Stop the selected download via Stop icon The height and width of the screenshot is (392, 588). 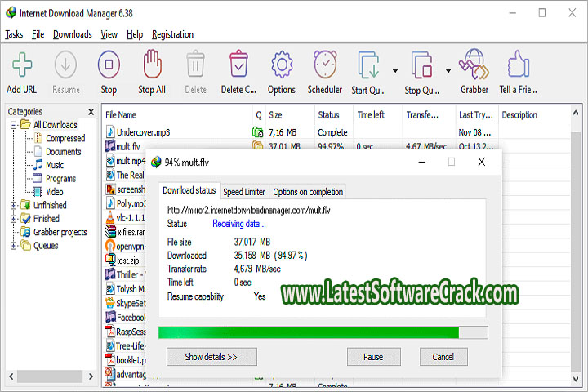[109, 65]
